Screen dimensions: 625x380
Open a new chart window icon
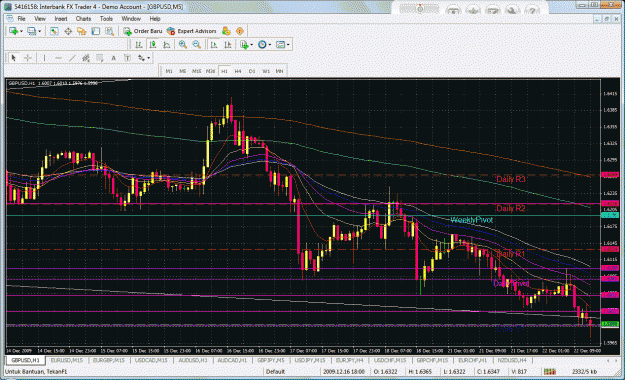pos(13,31)
